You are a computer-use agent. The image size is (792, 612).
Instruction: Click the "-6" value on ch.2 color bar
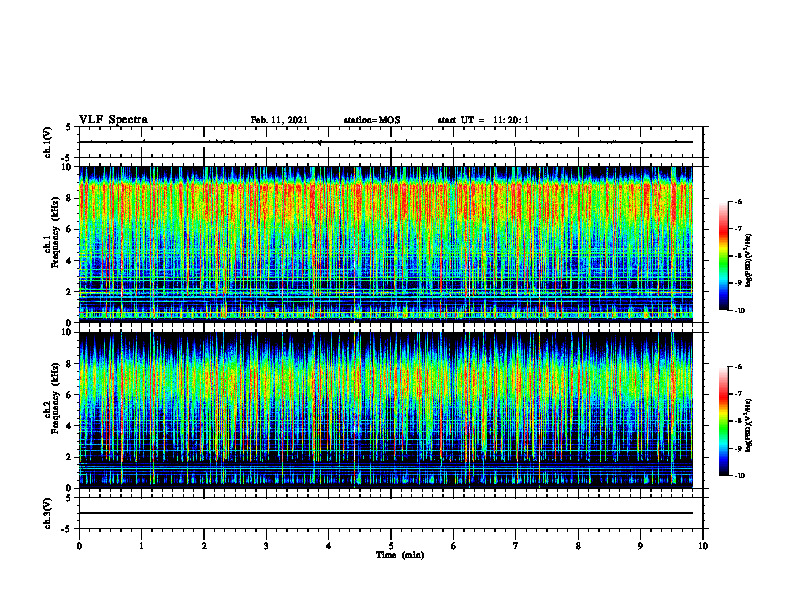point(738,367)
